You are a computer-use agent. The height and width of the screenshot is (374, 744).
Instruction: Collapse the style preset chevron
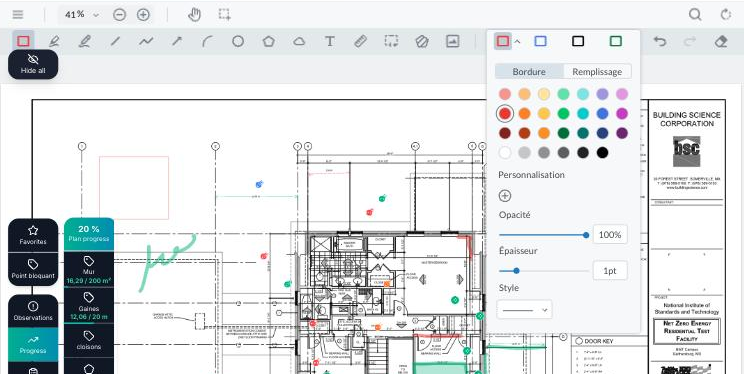[518, 42]
